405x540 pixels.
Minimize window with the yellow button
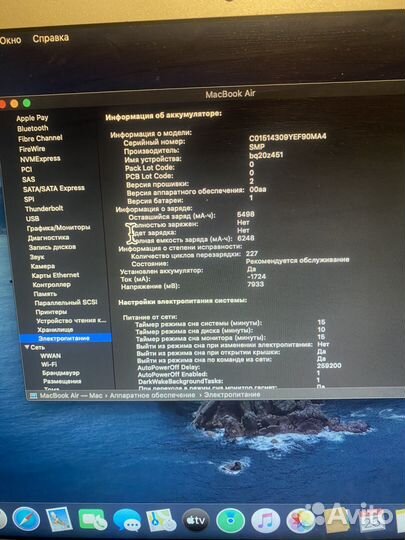pos(14,103)
